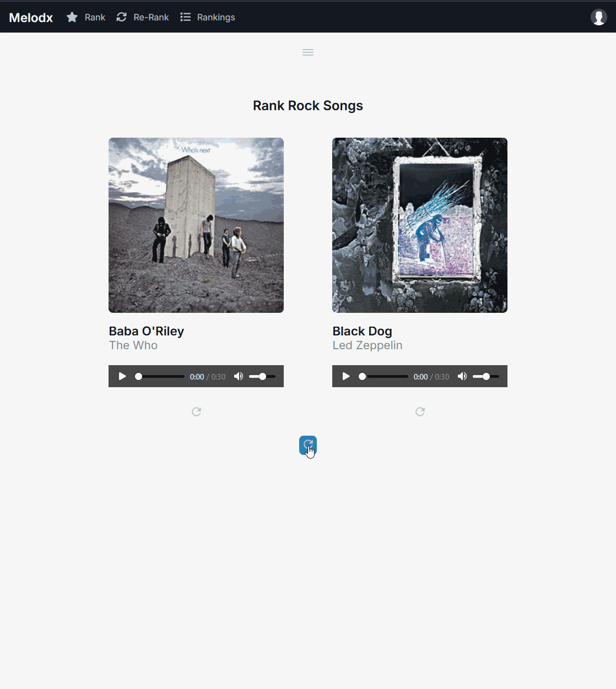
Task: Click the Rankings list icon
Action: tap(186, 17)
